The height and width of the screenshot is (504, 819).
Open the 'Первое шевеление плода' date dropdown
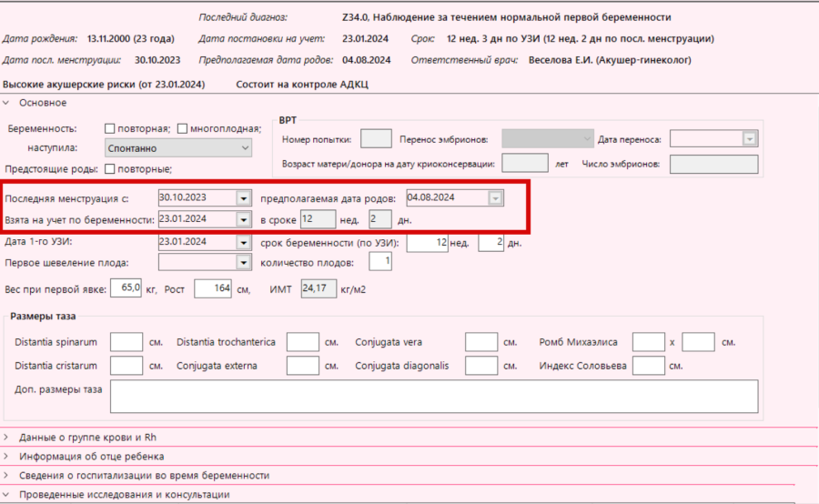[243, 262]
